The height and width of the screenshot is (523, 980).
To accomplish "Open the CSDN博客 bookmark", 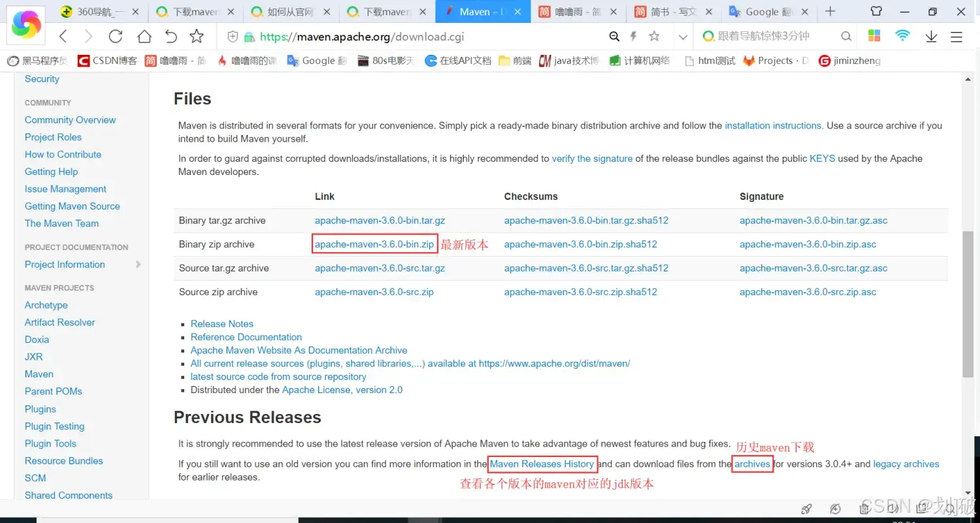I will coord(108,61).
